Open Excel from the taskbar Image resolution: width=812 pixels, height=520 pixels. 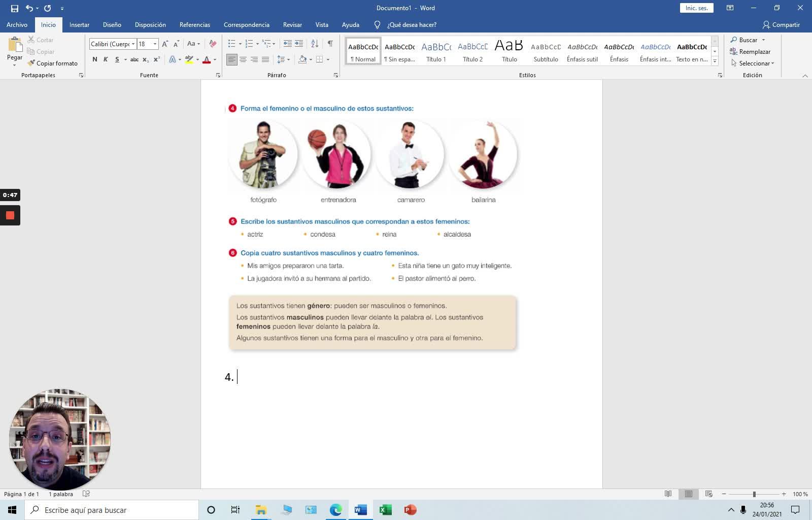[x=385, y=510]
